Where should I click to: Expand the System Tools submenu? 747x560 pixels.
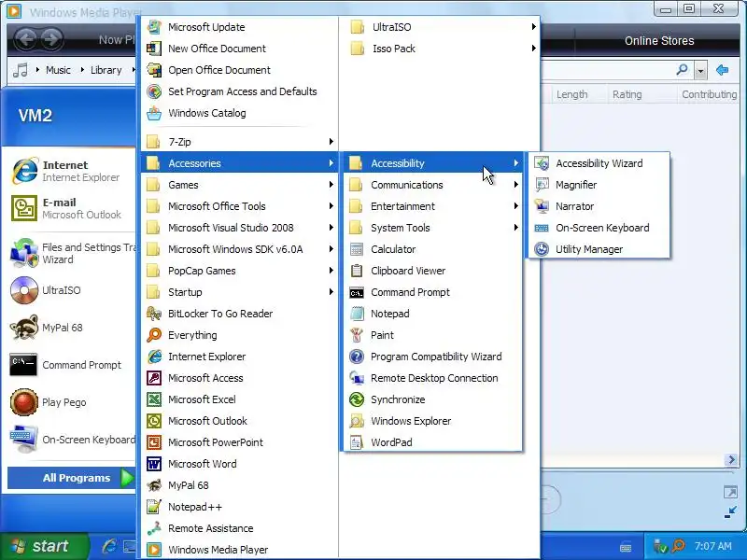click(432, 228)
